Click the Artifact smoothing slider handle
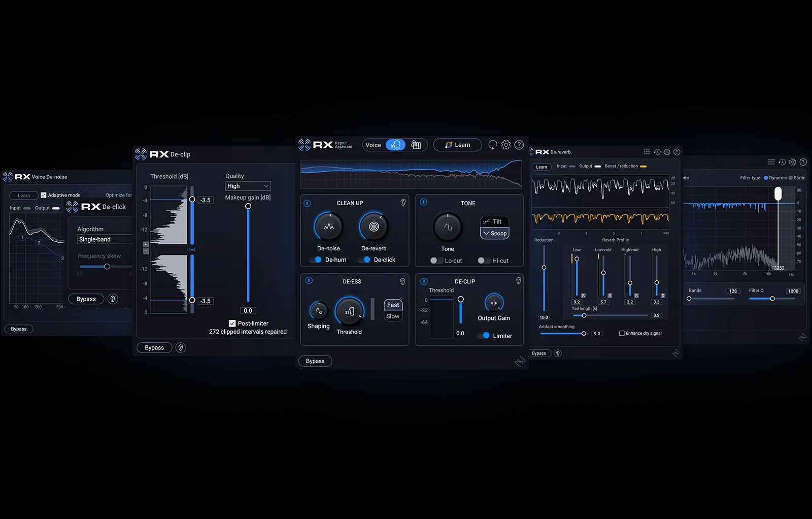 [584, 334]
